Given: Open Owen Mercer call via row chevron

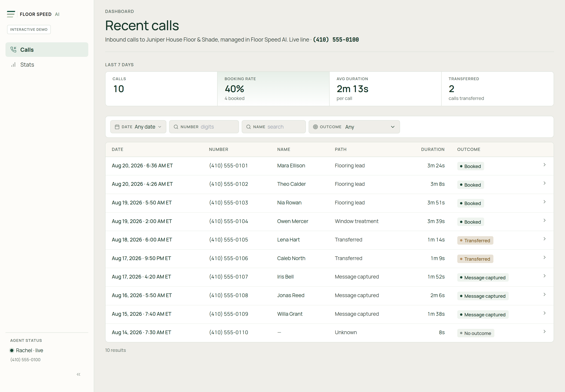Looking at the screenshot, I should pos(544,220).
